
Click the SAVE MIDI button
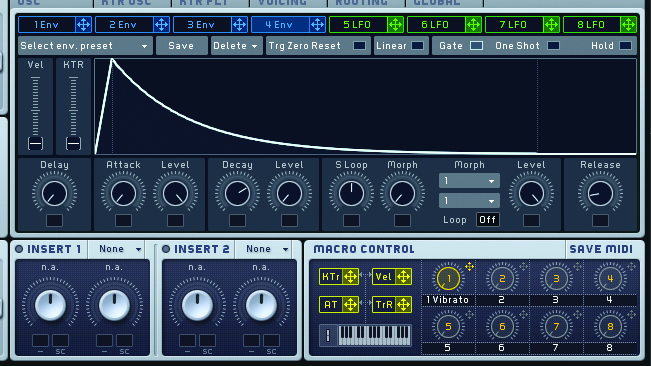point(601,249)
